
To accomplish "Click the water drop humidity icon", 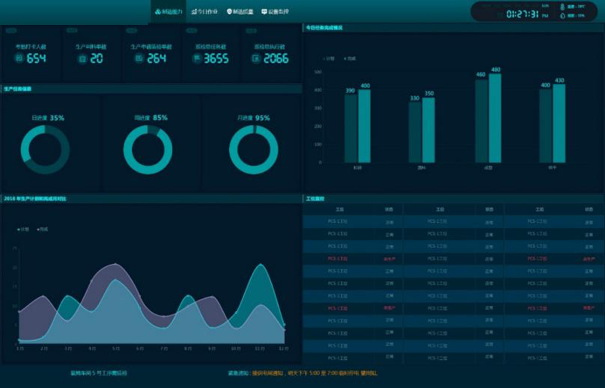I will 562,16.
